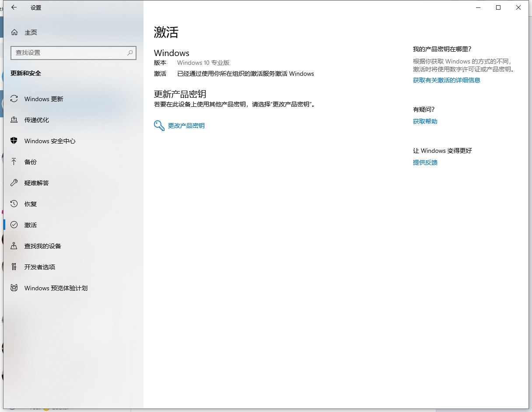Open Windows 预览体验计划 page
Viewport: 532px width, 412px height.
pos(56,288)
